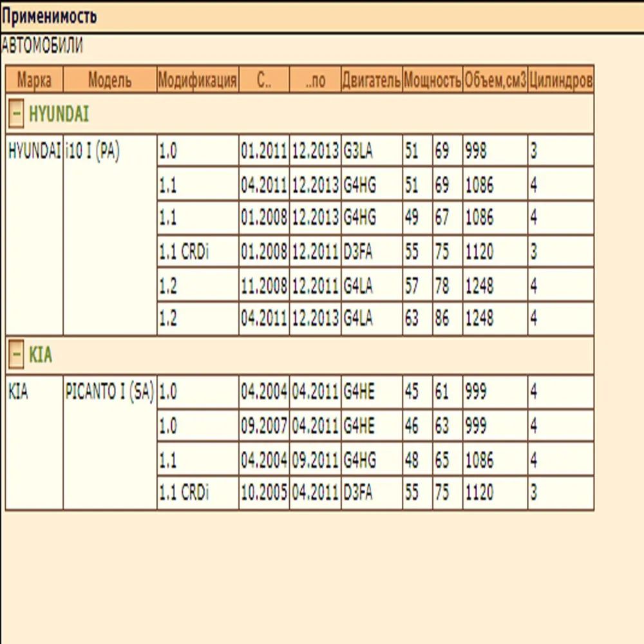
Task: Collapse the HYUNDAI group with minus icon
Action: point(17,115)
